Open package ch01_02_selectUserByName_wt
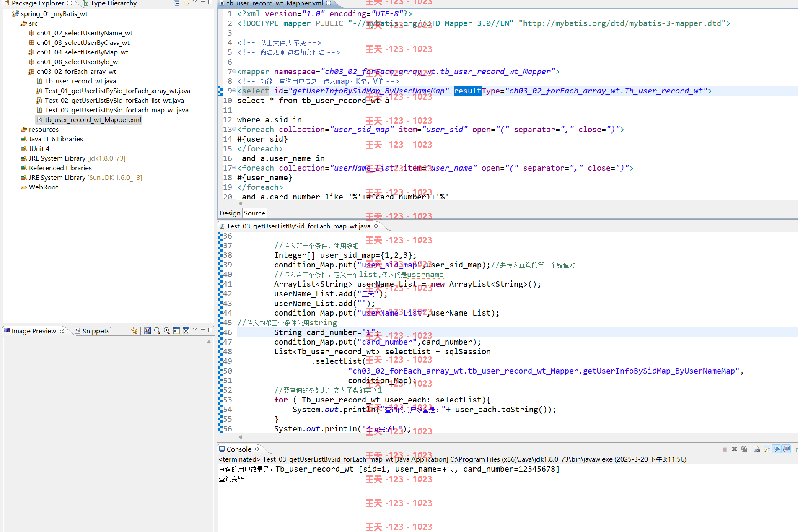The width and height of the screenshot is (798, 532). pyautogui.click(x=84, y=33)
